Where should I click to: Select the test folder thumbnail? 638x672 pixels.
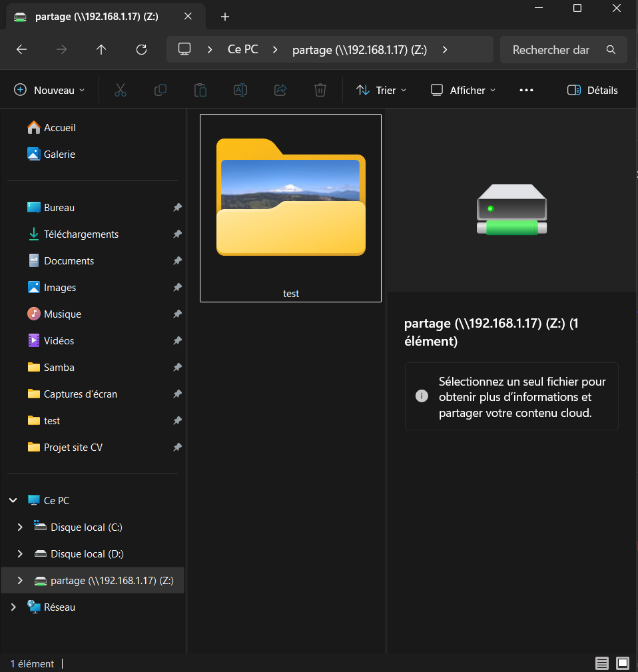290,206
